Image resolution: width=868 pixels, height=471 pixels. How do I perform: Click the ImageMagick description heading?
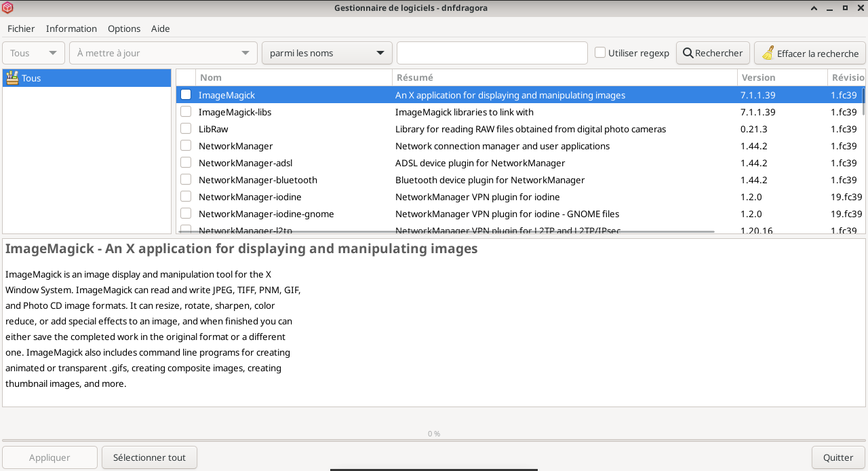click(241, 249)
